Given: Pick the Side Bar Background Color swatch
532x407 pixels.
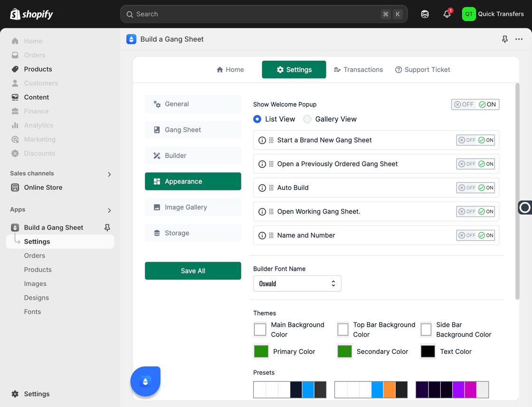Looking at the screenshot, I should (x=426, y=329).
